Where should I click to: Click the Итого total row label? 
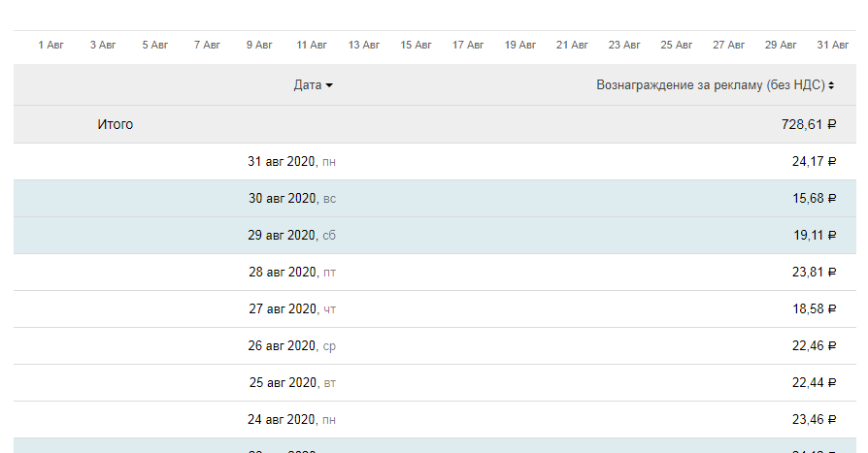click(x=116, y=124)
